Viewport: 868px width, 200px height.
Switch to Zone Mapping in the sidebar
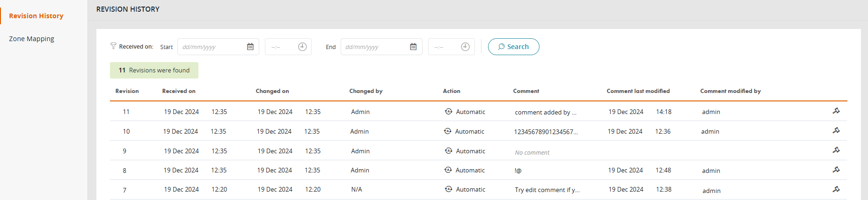point(31,39)
